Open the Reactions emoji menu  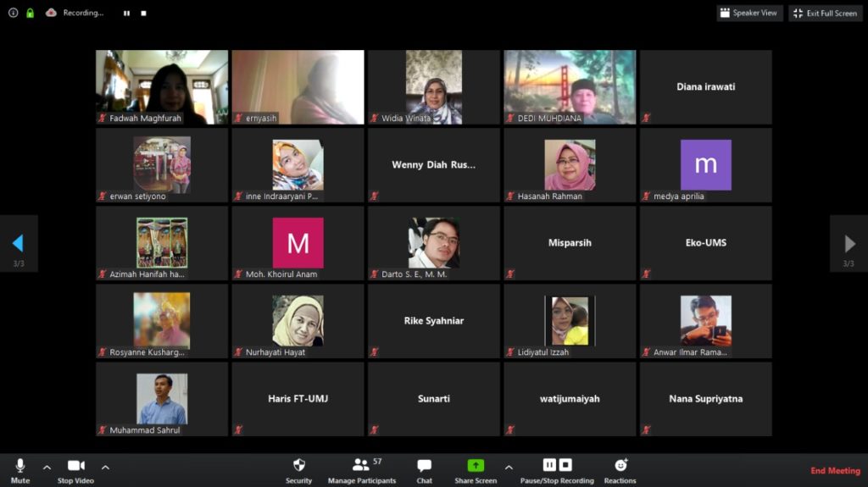[620, 470]
